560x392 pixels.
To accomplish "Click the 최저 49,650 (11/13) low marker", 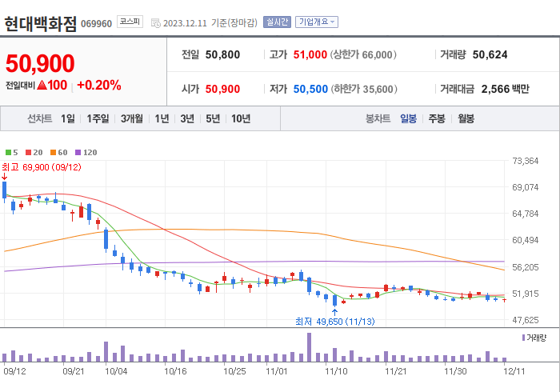I will 334,322.
